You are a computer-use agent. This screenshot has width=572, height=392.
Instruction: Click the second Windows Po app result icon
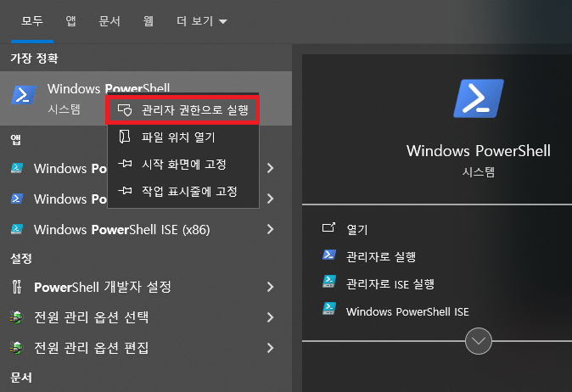(x=17, y=199)
